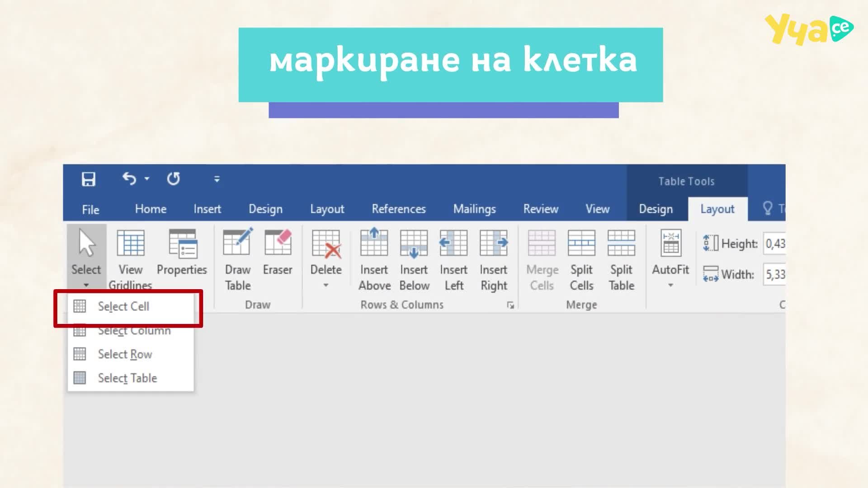
Task: Switch to the Home tab
Action: point(151,209)
